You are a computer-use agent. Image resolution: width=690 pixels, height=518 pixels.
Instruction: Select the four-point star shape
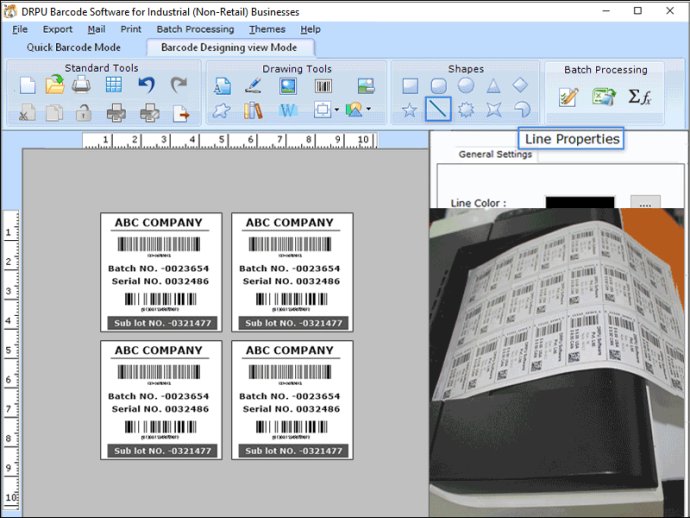(x=494, y=110)
